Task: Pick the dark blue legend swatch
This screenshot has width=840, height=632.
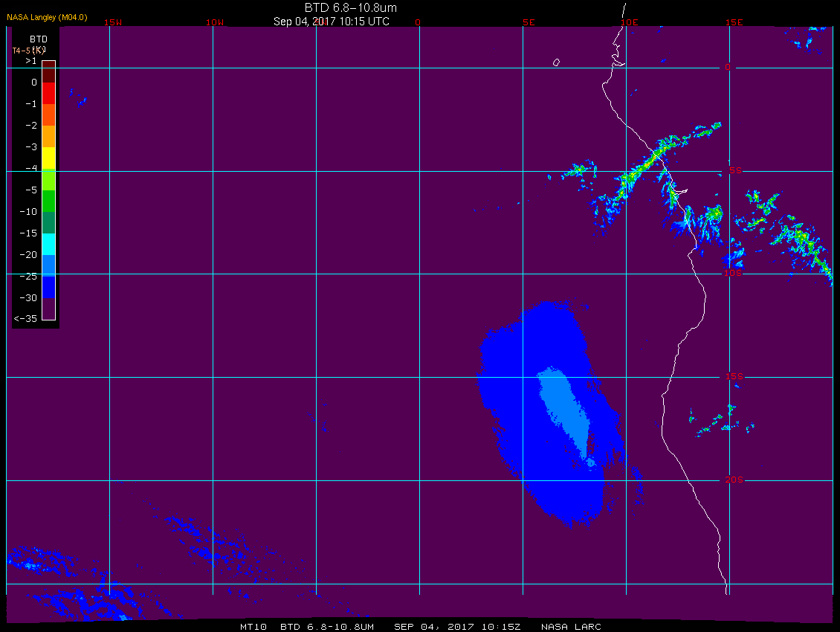Action: click(49, 287)
